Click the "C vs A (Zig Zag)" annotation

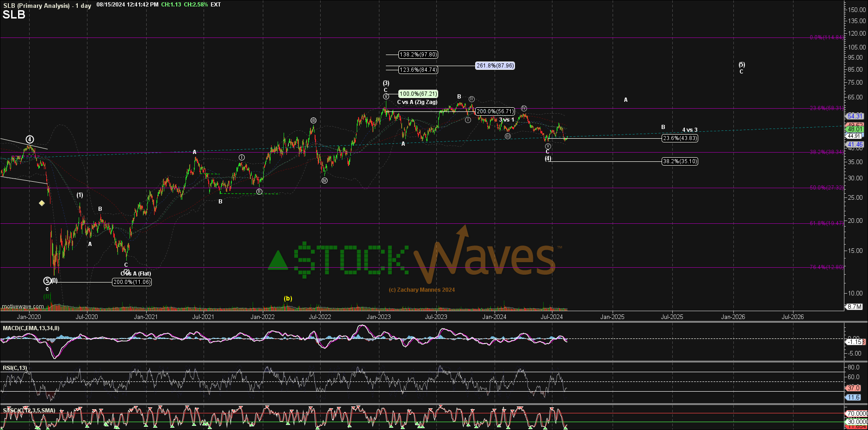pos(417,102)
